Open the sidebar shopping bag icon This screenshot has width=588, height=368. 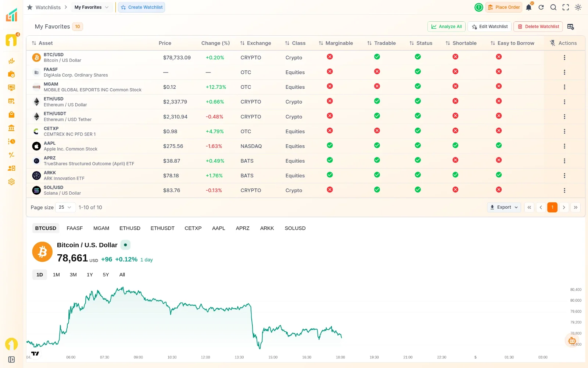click(11, 114)
